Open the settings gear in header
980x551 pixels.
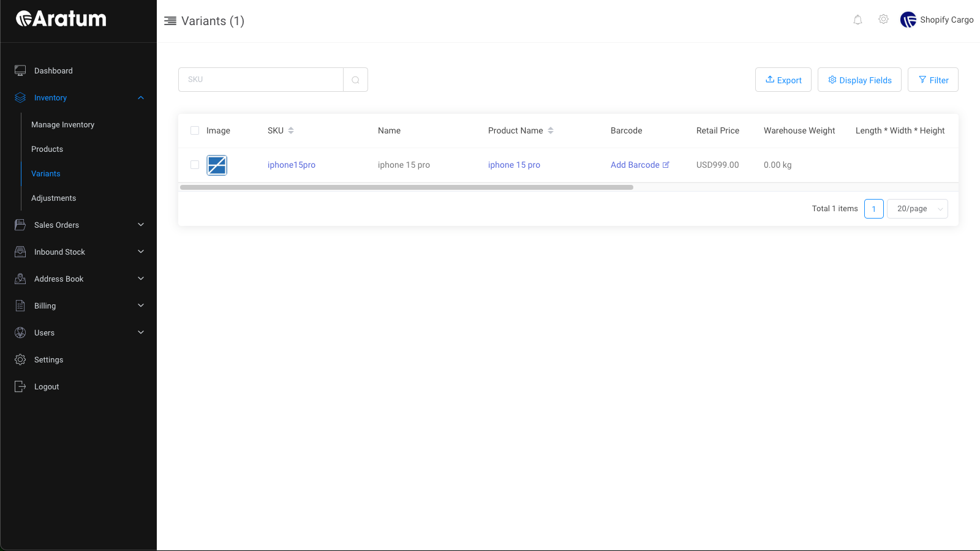883,20
